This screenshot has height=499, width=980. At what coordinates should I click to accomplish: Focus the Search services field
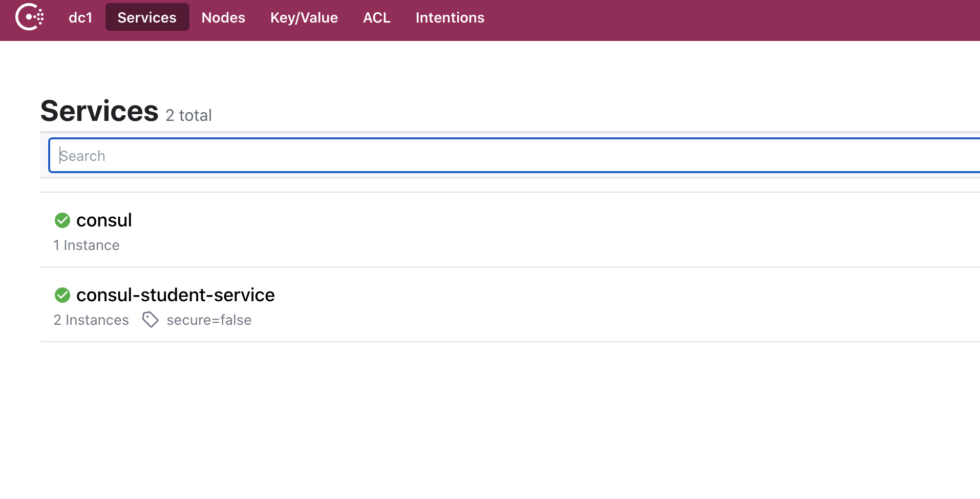[512, 156]
